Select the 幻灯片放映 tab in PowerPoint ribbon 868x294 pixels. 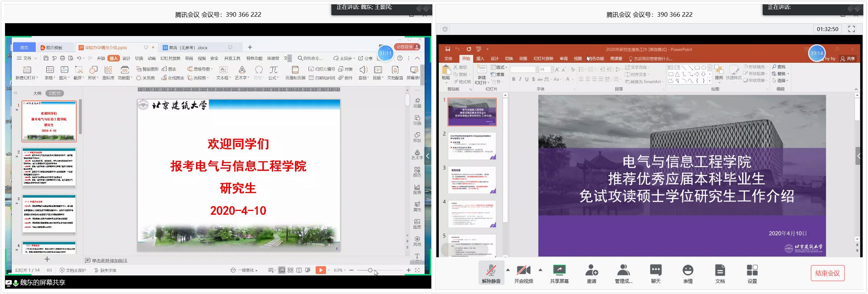(x=543, y=59)
